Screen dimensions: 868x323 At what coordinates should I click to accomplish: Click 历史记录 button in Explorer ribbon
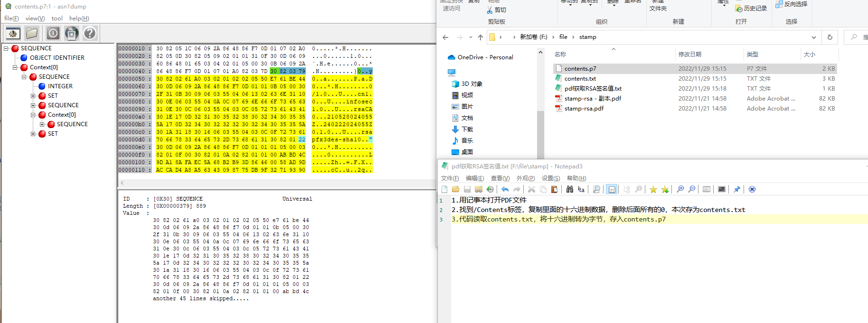[x=751, y=9]
